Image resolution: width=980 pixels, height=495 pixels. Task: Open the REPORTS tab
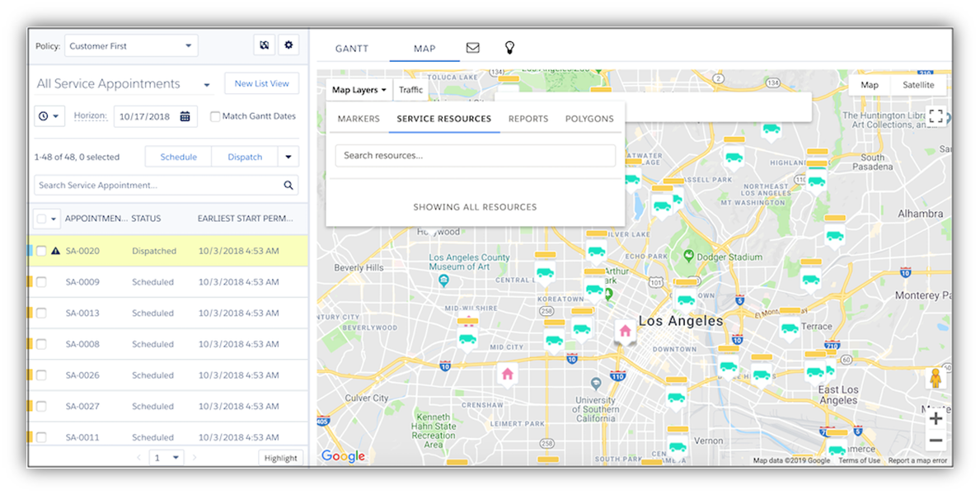coord(528,118)
